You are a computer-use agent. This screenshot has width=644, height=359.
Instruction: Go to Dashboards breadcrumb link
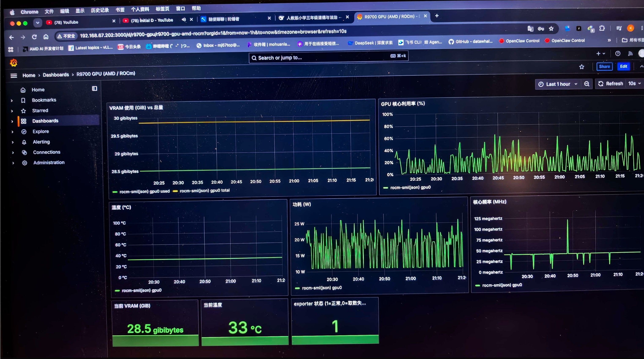56,75
